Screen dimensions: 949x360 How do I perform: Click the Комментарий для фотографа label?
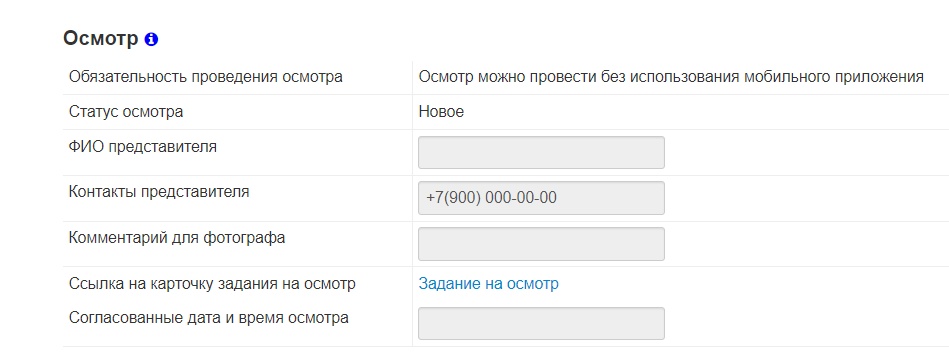tap(177, 238)
